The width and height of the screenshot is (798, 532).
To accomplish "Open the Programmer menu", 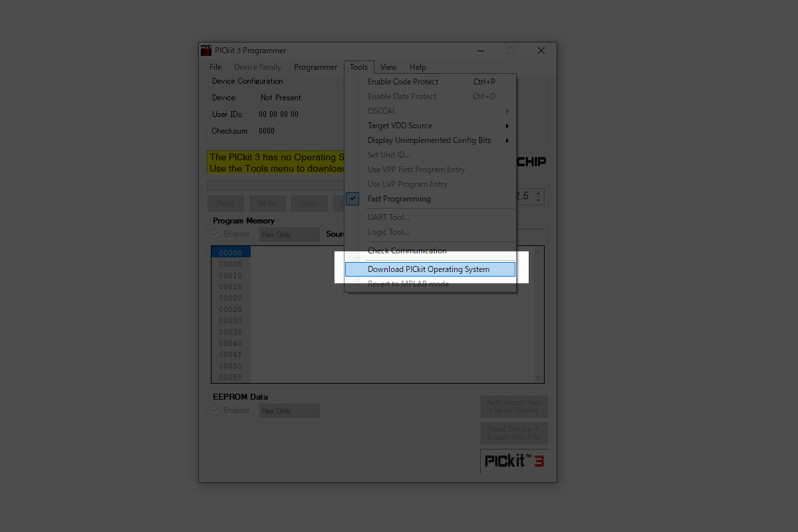I will pyautogui.click(x=316, y=67).
